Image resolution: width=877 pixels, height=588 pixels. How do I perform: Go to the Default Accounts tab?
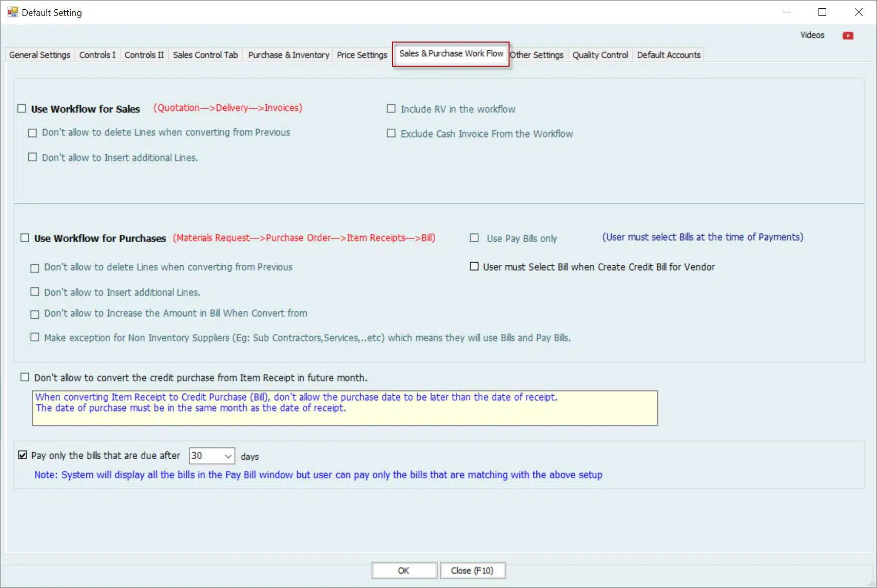coord(668,55)
